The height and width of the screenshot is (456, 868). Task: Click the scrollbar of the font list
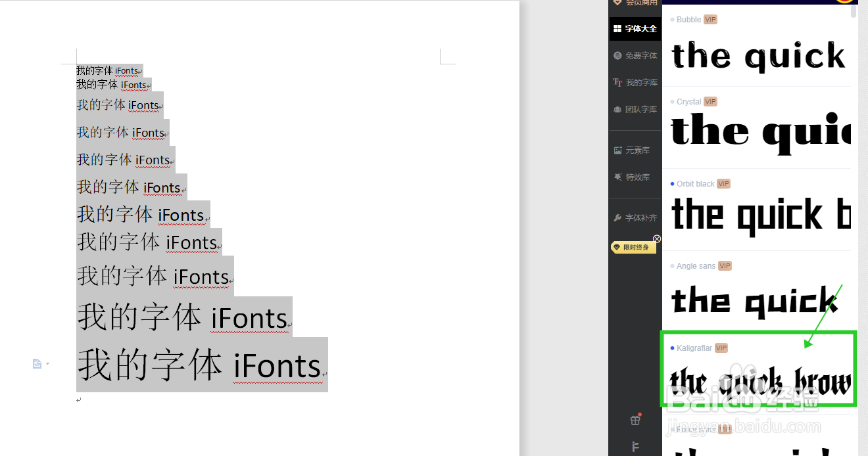click(x=854, y=11)
